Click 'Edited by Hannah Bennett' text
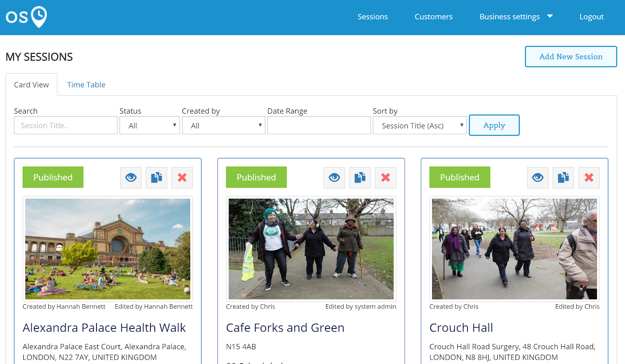Viewport: 625px width, 364px height. click(154, 307)
